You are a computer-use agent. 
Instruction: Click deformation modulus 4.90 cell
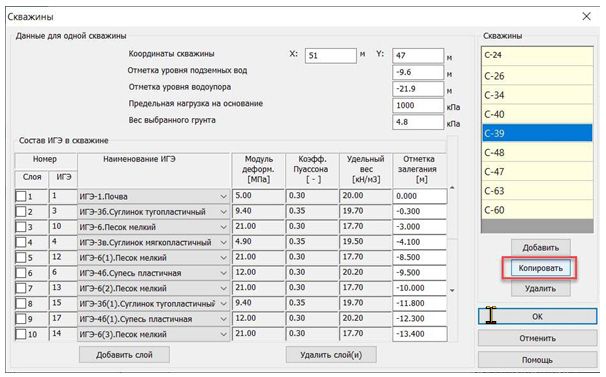tap(259, 242)
